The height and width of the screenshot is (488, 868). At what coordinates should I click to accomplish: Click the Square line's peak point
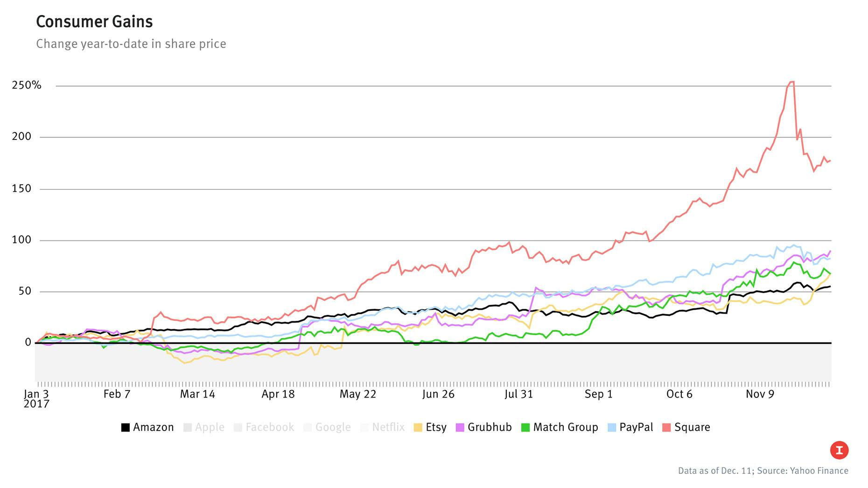pyautogui.click(x=791, y=82)
